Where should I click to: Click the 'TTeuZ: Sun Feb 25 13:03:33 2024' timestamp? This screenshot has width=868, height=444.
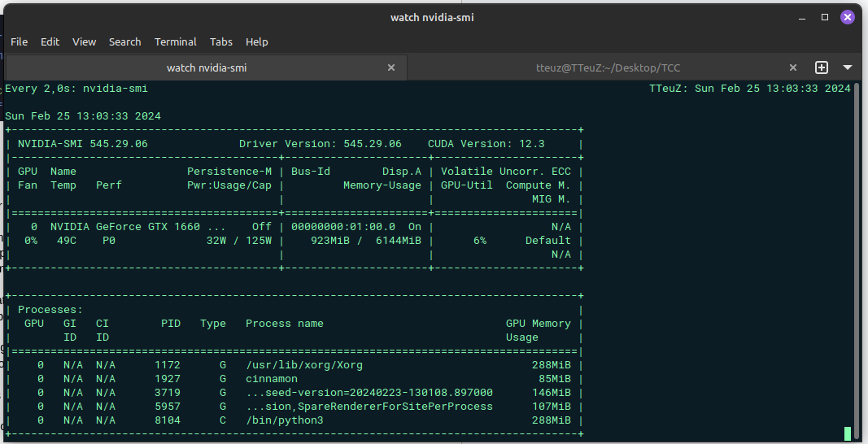[749, 88]
